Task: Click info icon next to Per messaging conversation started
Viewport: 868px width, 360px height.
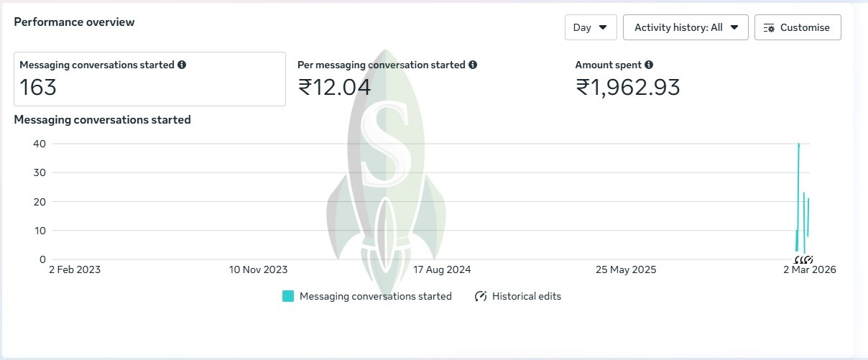Action: click(x=473, y=65)
